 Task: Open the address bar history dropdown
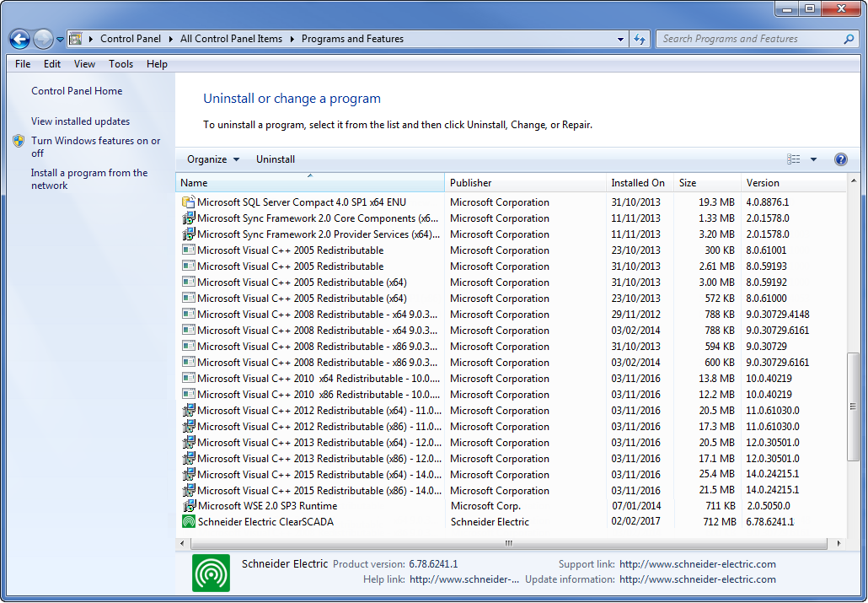coord(621,39)
